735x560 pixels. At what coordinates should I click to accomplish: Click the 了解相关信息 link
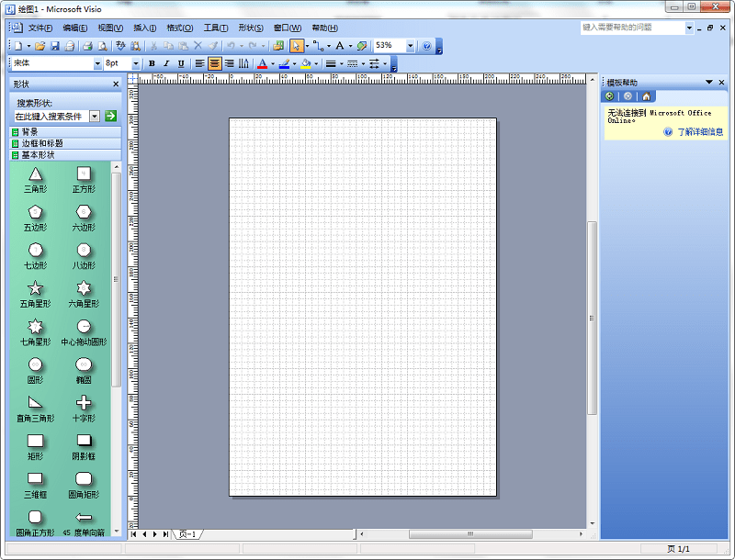click(701, 130)
